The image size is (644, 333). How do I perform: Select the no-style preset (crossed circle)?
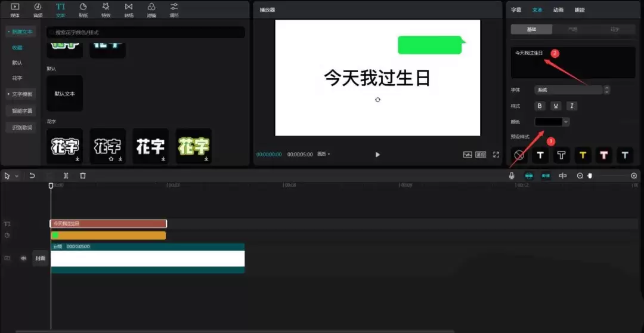(x=519, y=155)
